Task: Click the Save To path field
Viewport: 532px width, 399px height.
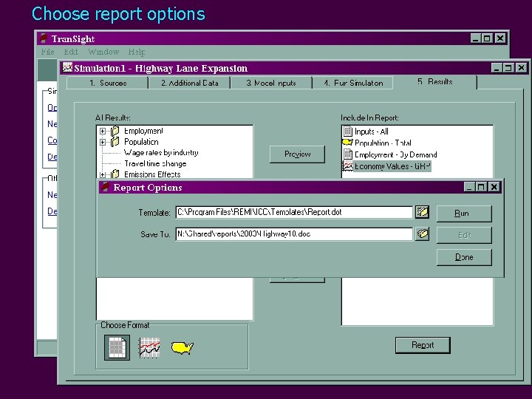Action: pos(294,234)
